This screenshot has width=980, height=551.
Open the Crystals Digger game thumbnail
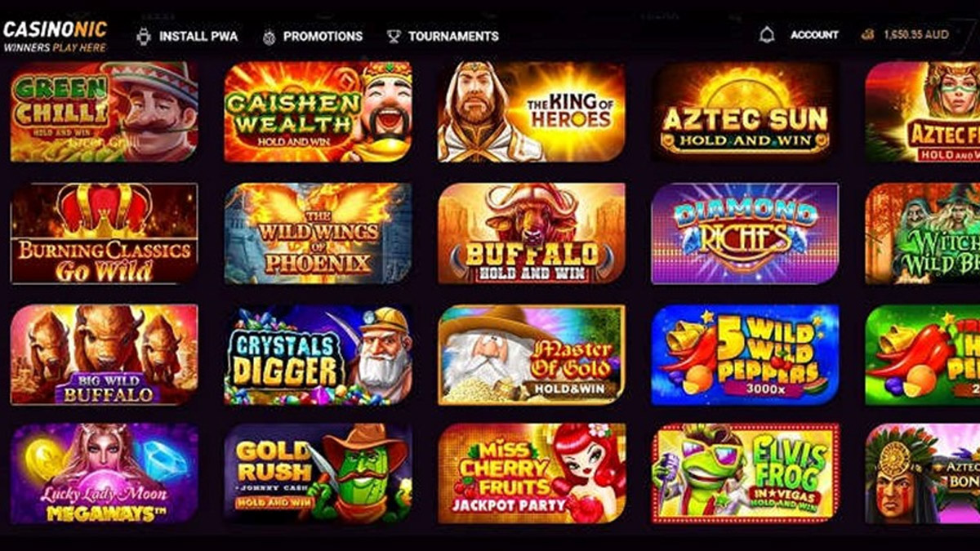point(318,355)
